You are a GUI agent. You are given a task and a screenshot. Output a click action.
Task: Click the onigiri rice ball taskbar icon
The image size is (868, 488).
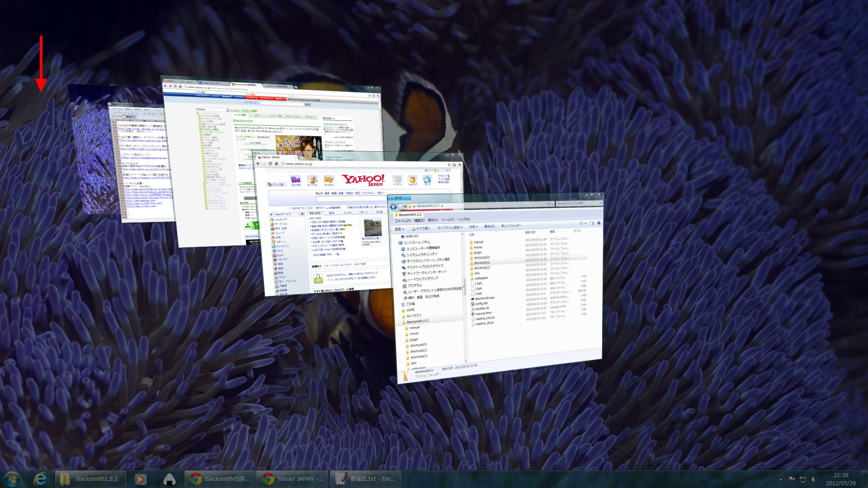[170, 479]
